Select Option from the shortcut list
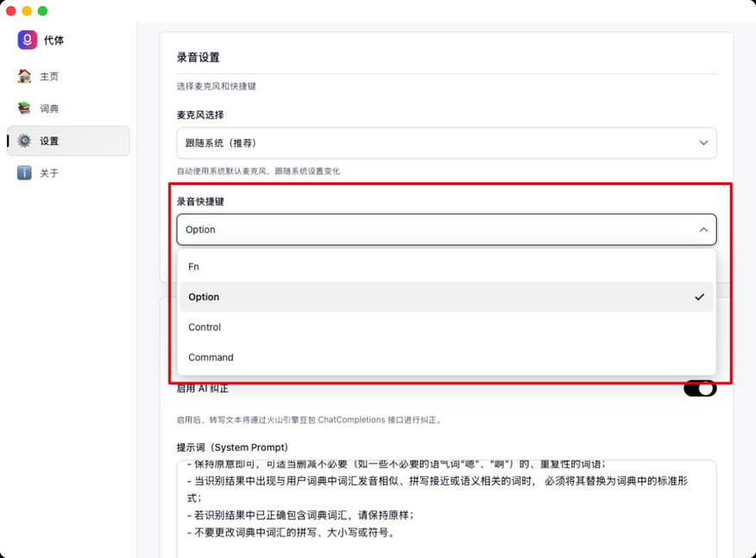This screenshot has height=558, width=756. click(205, 297)
